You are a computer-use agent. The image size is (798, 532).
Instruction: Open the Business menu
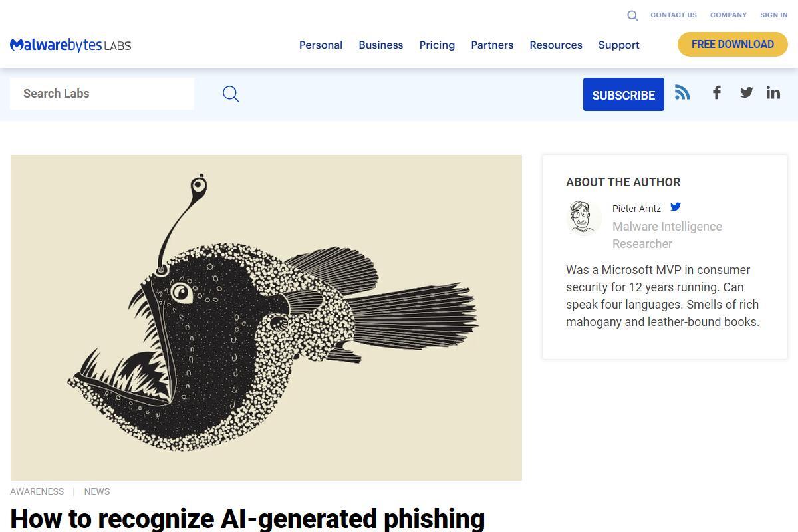tap(381, 45)
